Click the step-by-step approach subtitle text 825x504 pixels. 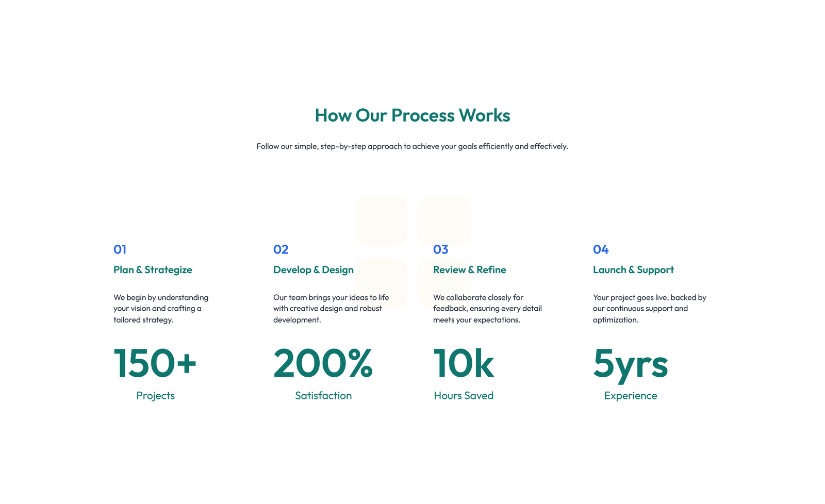click(412, 146)
